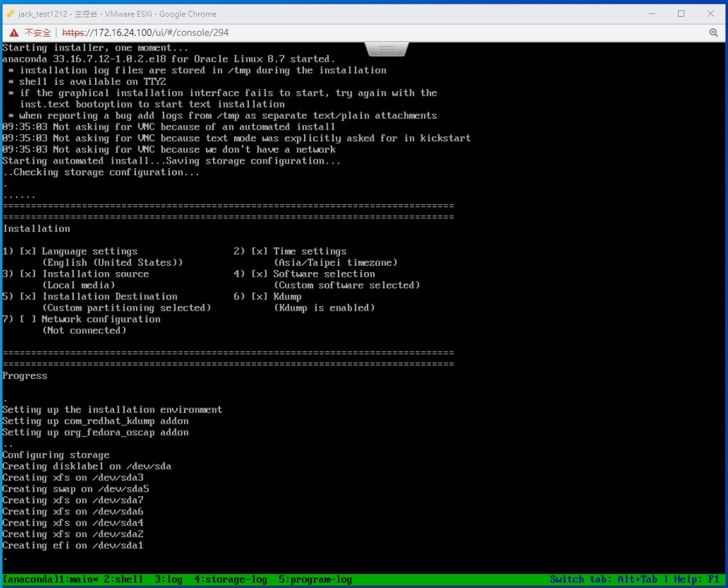Click the Installation Destination menu entry

(110, 297)
